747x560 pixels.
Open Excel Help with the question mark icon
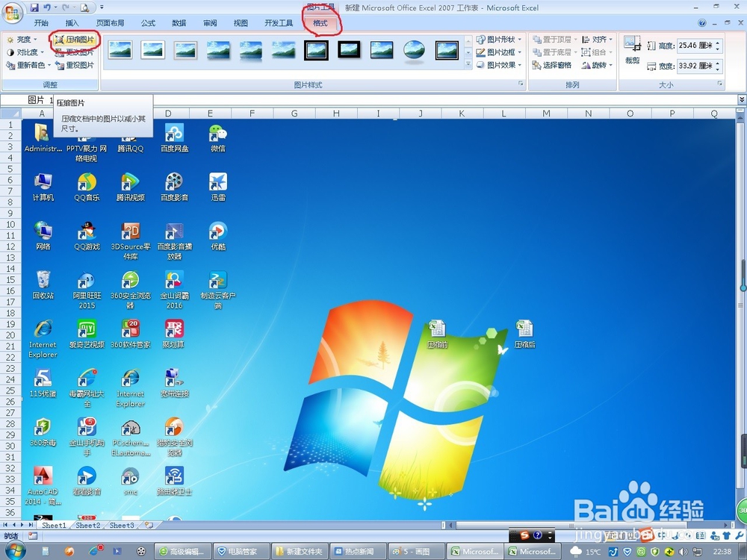tap(701, 23)
